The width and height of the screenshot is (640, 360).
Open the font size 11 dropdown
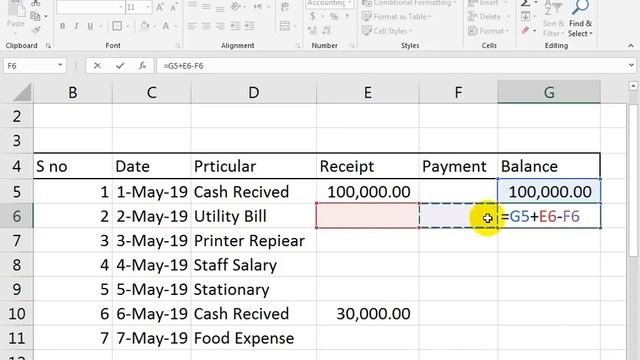click(x=148, y=7)
